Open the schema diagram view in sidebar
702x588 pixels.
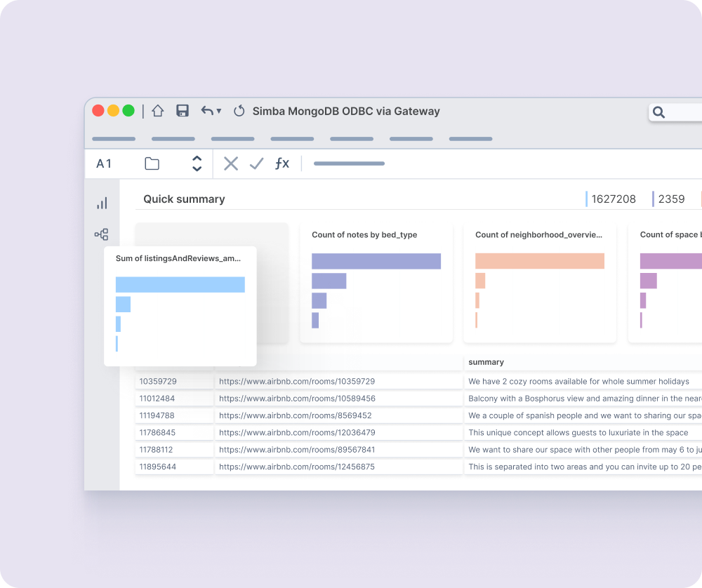click(102, 234)
